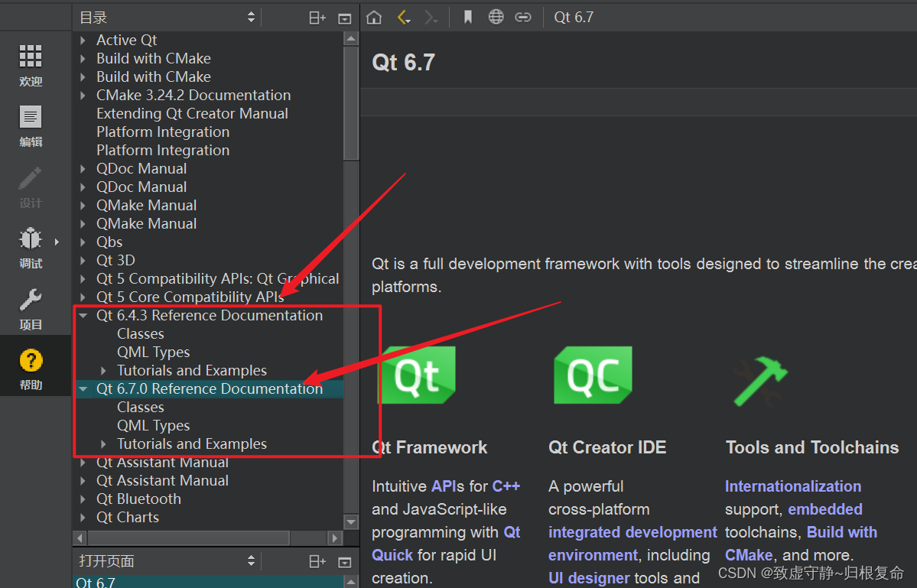Switch to Design (设计) mode
Viewport: 917px width, 588px height.
point(31,187)
